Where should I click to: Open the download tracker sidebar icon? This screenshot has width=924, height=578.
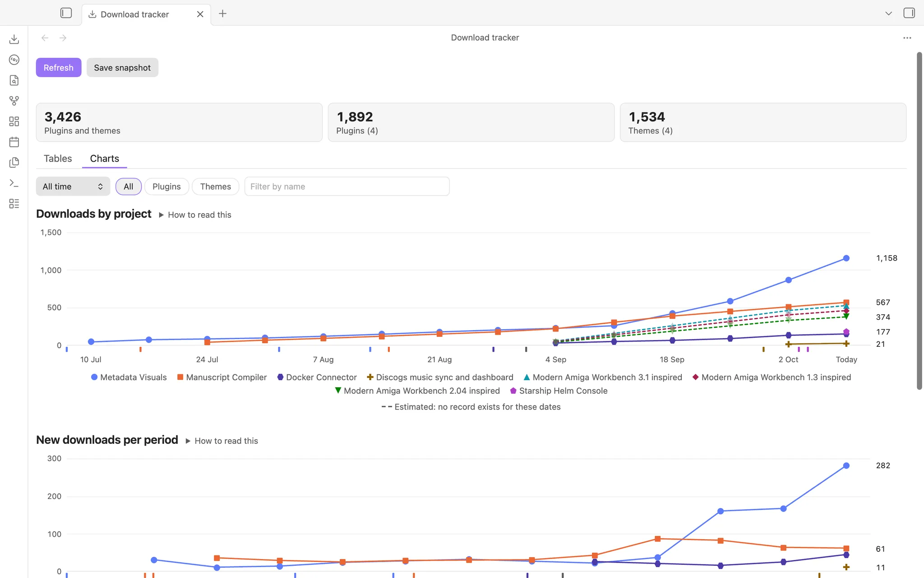14,39
